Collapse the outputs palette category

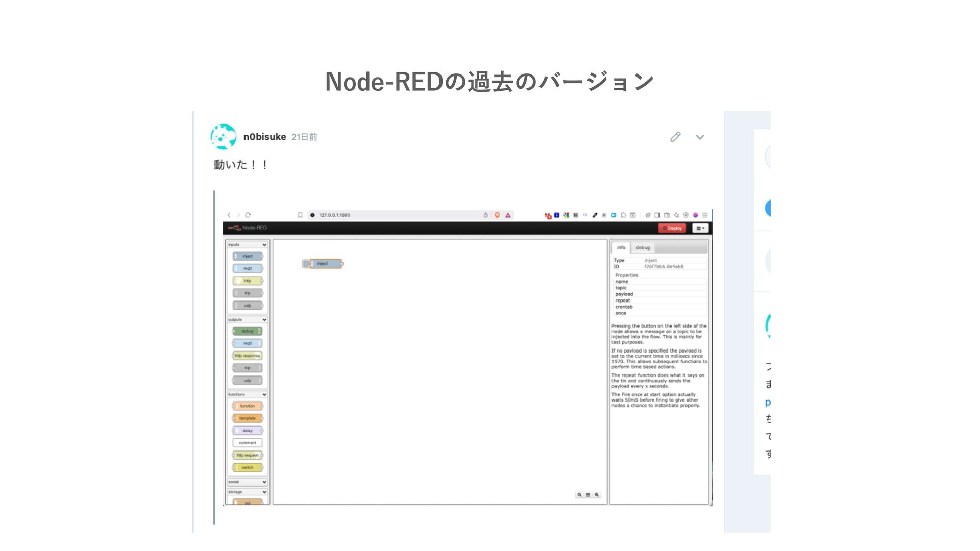[264, 320]
